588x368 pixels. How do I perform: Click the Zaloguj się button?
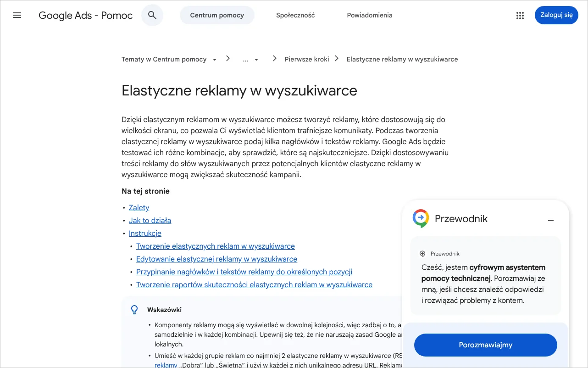point(556,15)
